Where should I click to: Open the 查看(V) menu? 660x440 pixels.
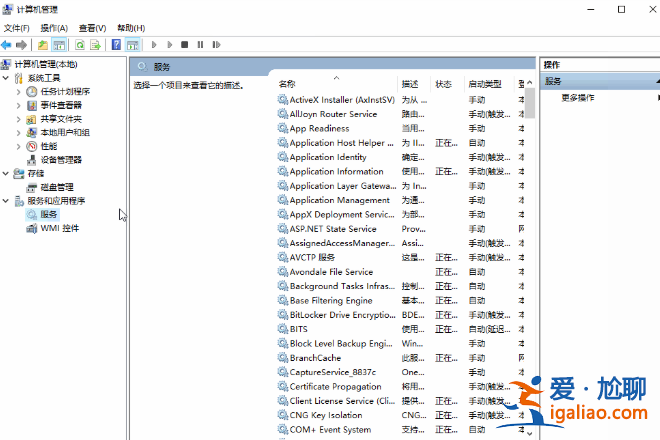pos(92,28)
